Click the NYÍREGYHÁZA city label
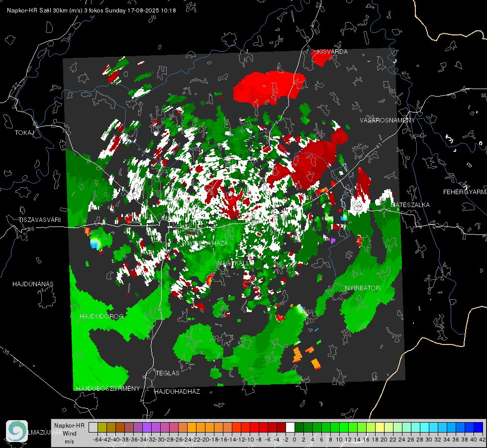This screenshot has height=448, width=487. 205,243
